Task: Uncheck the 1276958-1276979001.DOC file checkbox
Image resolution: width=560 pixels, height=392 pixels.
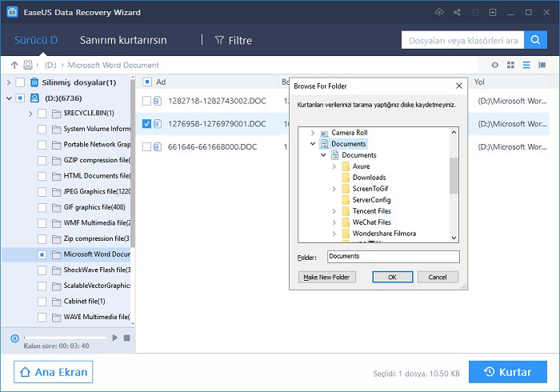Action: [146, 124]
